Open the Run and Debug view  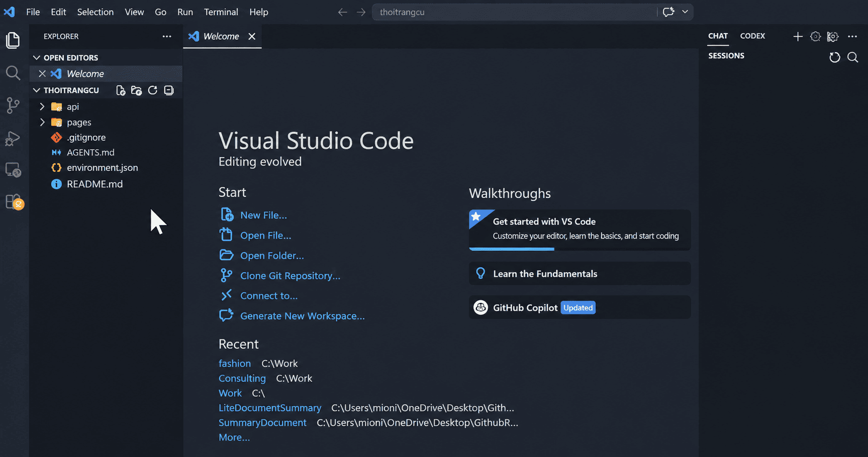(x=13, y=138)
